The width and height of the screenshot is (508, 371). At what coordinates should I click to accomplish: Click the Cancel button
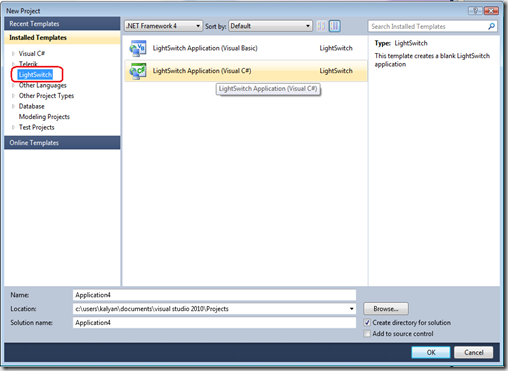(473, 352)
